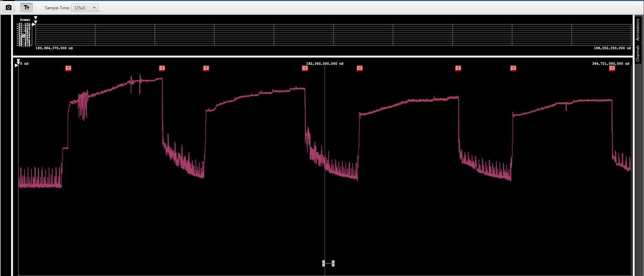Select the first red annotation flag near 0 nS
This screenshot has width=644, height=276.
[68, 68]
